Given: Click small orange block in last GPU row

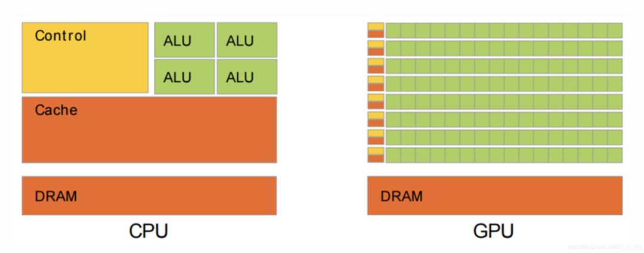Looking at the screenshot, I should coord(376,159).
